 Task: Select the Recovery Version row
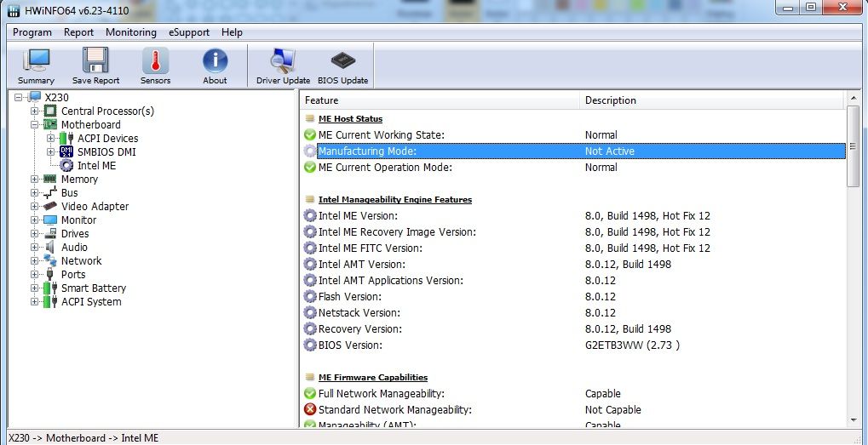tap(573, 329)
